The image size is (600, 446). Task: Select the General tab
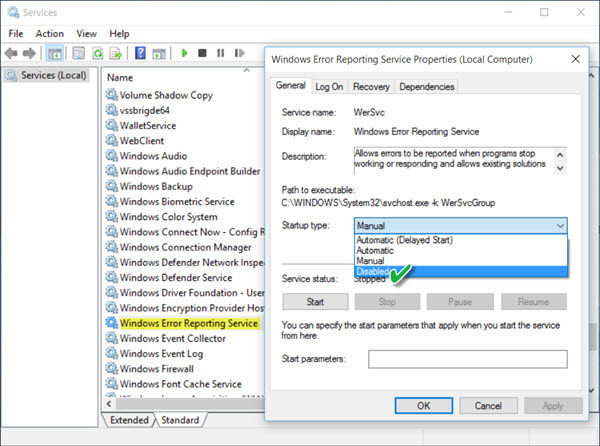coord(290,85)
